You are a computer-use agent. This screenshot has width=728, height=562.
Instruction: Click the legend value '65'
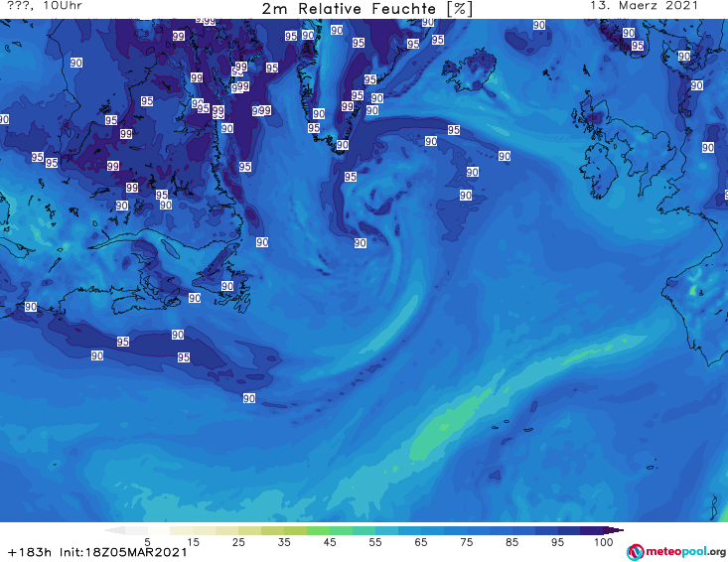[421, 542]
